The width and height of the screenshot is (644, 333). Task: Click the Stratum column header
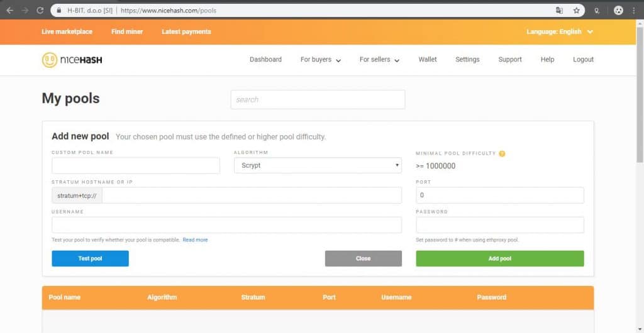253,297
